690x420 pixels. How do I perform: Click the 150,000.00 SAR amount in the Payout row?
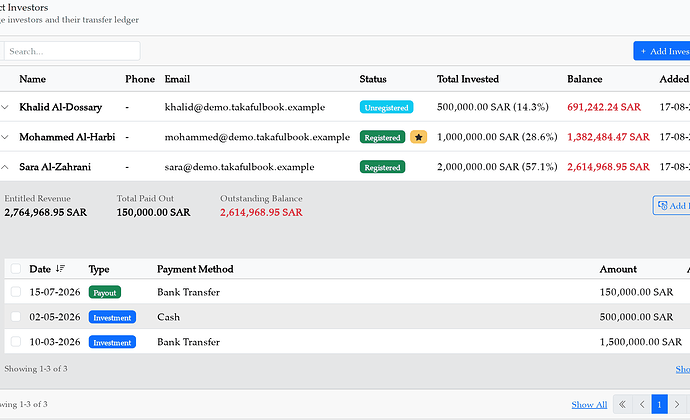pyautogui.click(x=636, y=292)
